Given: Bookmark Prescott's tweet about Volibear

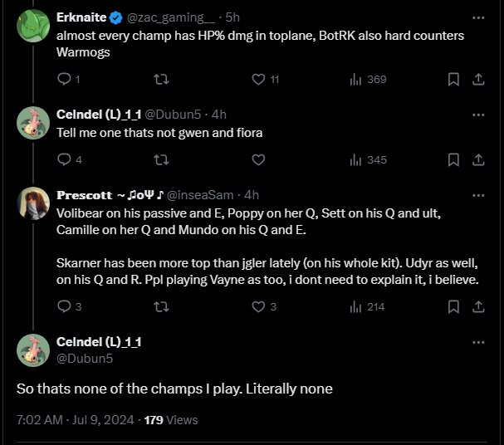Looking at the screenshot, I should [453, 306].
